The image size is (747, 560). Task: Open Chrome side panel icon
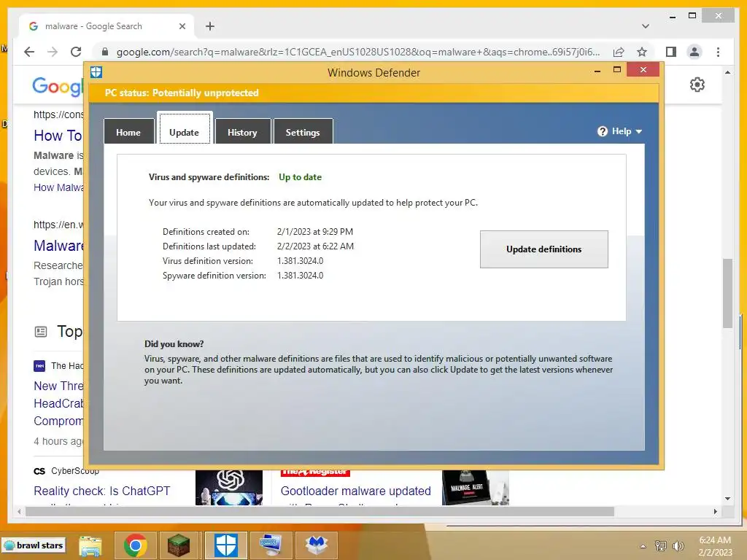pyautogui.click(x=671, y=52)
